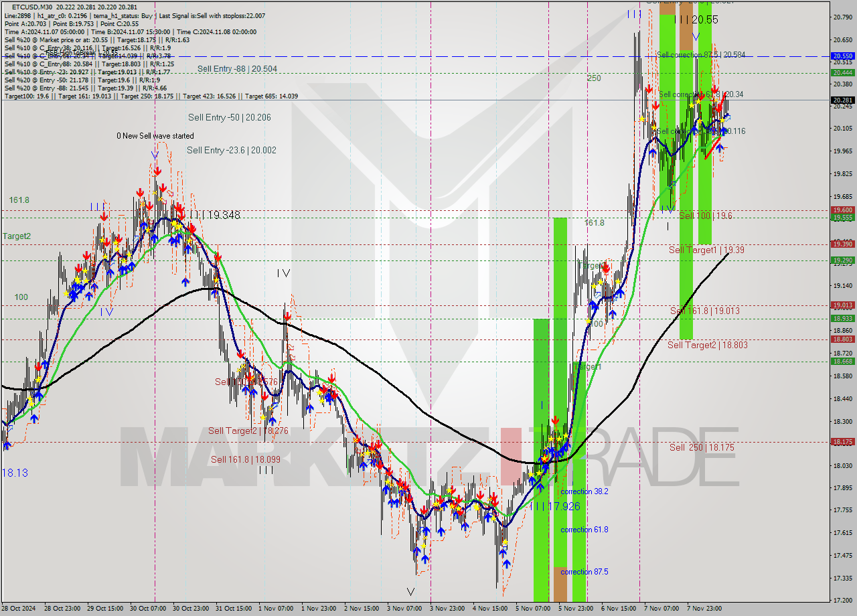The width and height of the screenshot is (857, 616).
Task: Click the red 19.600 price tag
Action: [x=843, y=210]
